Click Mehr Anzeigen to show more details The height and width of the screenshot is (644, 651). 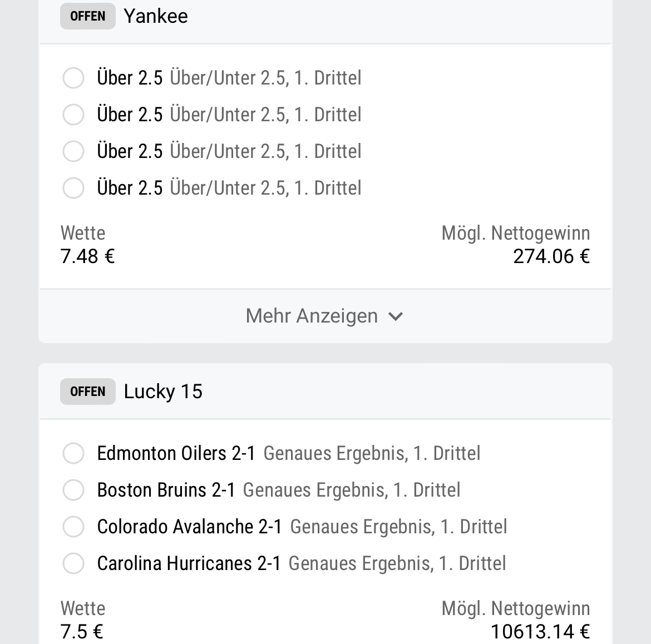click(x=312, y=316)
